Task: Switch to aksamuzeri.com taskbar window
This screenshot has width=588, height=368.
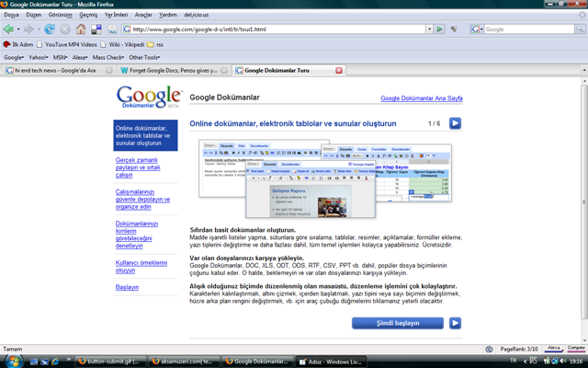Action: pos(185,362)
